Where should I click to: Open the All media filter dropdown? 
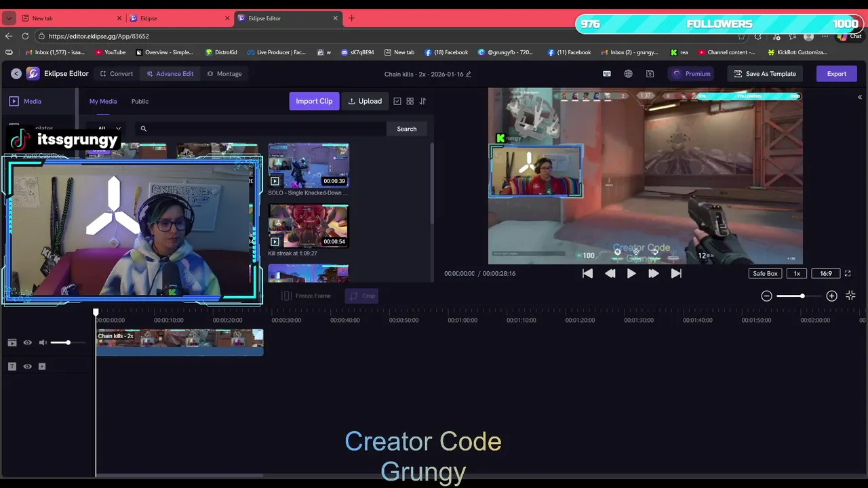coord(108,129)
